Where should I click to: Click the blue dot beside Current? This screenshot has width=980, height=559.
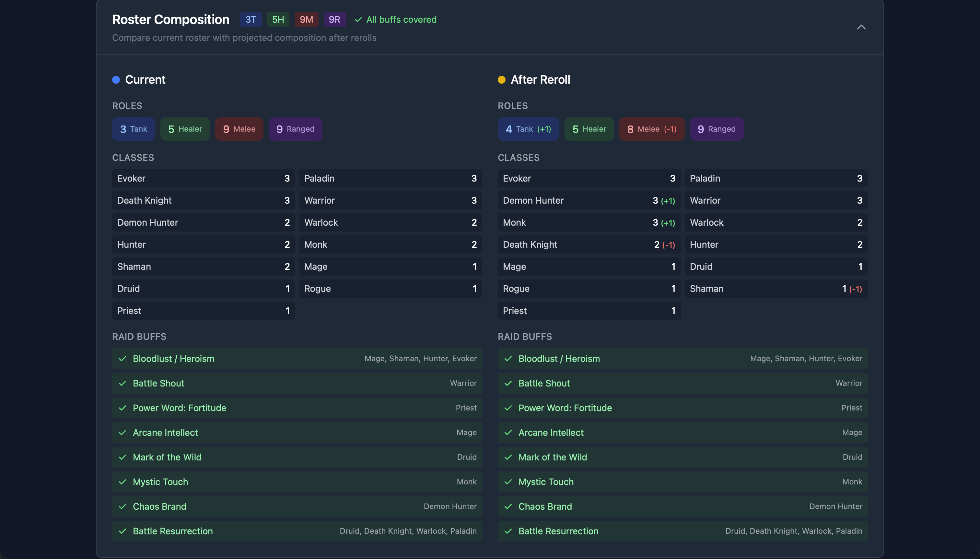click(x=116, y=79)
